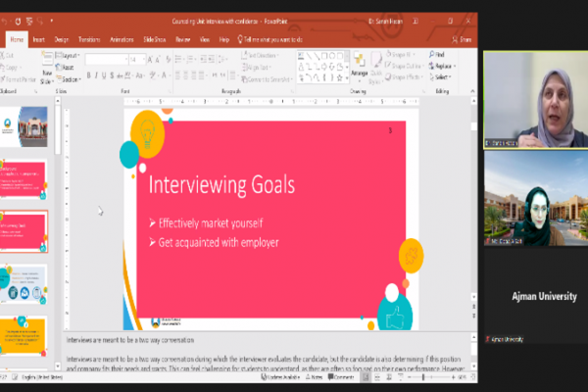Viewport: 588px width, 392px height.
Task: Click the Share button in ribbon
Action: [464, 39]
